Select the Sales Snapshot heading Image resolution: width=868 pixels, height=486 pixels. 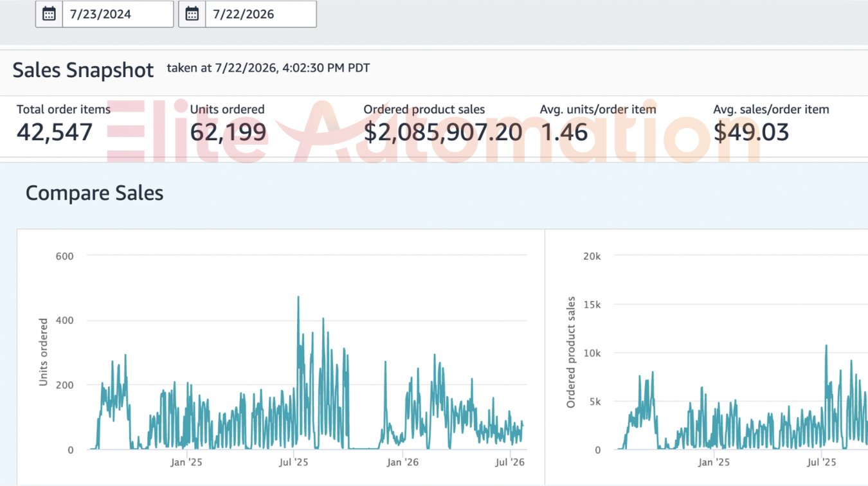[x=84, y=70]
